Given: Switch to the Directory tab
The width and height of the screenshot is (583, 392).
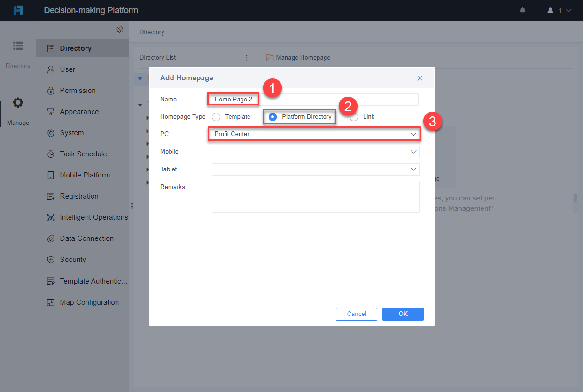Looking at the screenshot, I should [x=18, y=53].
